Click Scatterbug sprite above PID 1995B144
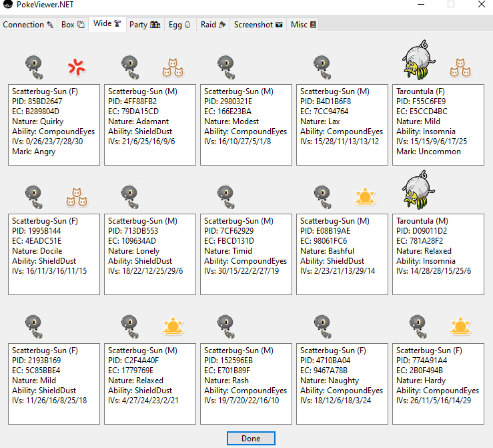Viewport: 493px width, 448px height. (34, 195)
